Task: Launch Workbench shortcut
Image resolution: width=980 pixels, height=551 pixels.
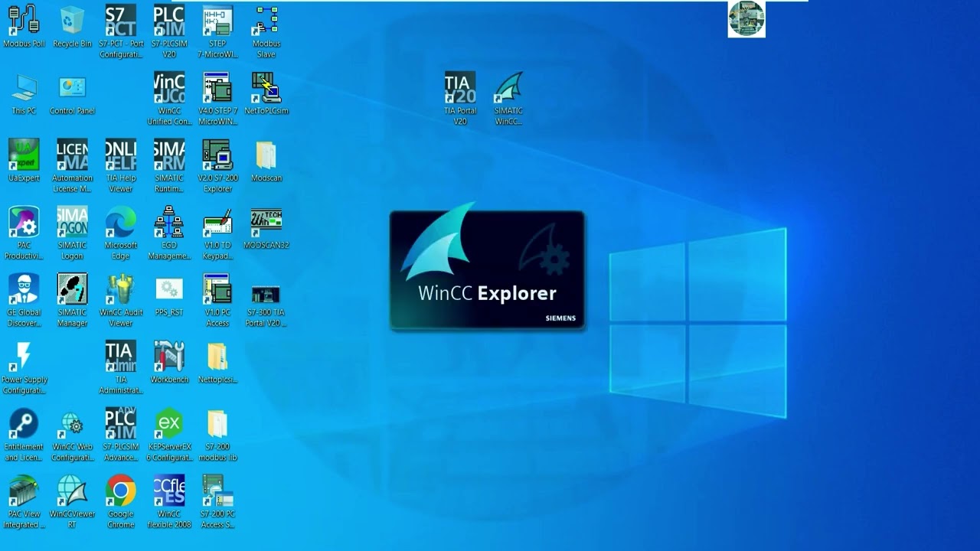Action: point(169,364)
